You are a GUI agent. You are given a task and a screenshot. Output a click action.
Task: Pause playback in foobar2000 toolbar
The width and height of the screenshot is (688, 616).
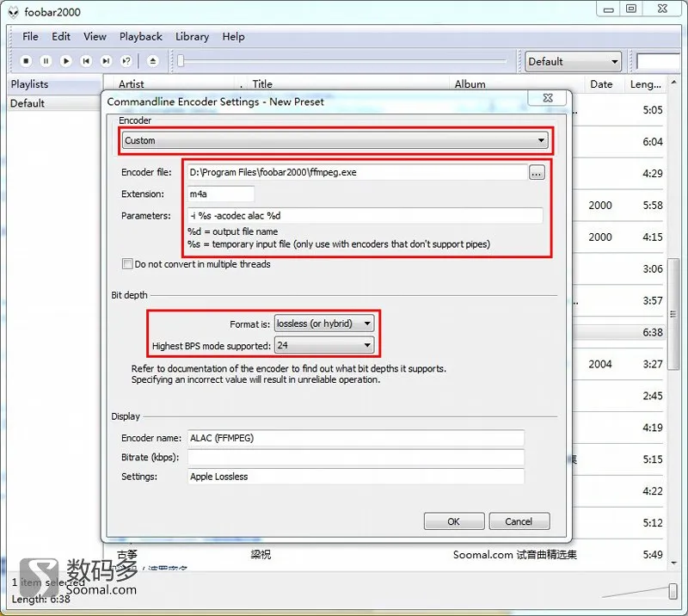46,61
